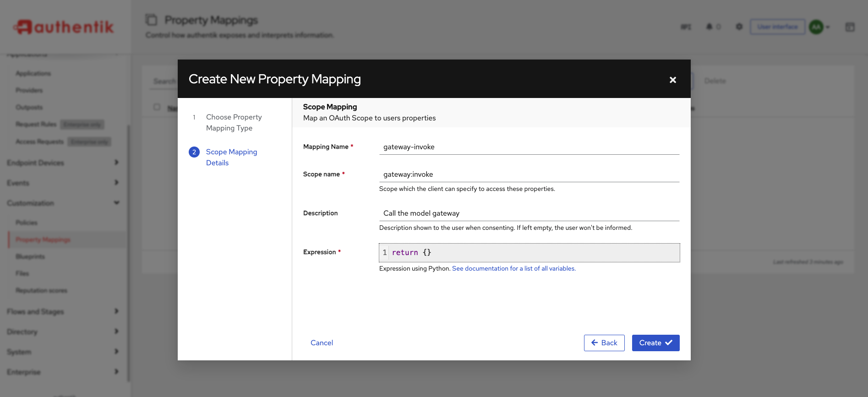Viewport: 868px width, 397px height.
Task: Open the settings gear icon in the header
Action: [739, 27]
